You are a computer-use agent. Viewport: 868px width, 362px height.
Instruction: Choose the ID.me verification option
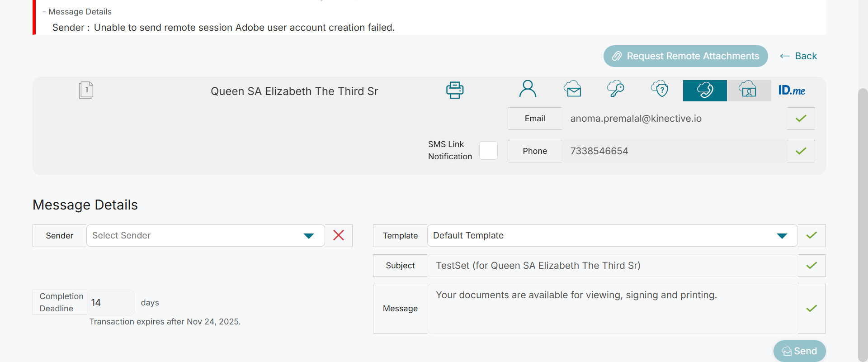coord(792,90)
